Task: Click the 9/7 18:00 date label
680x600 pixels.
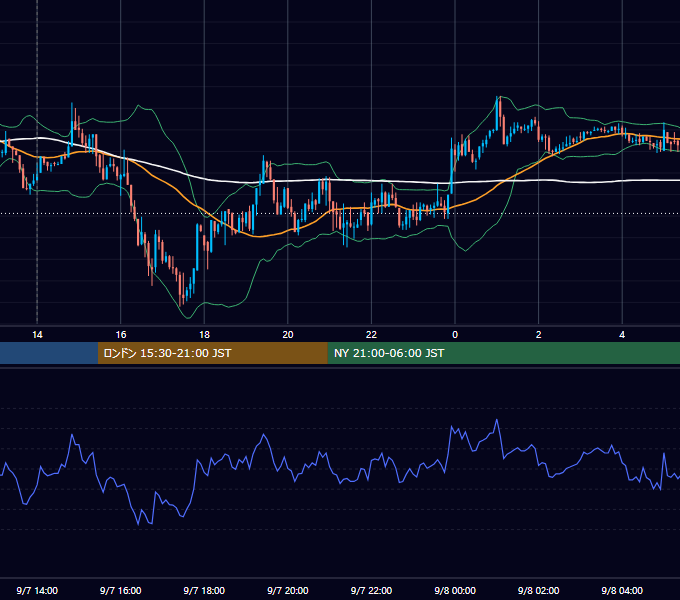Action: point(204,591)
